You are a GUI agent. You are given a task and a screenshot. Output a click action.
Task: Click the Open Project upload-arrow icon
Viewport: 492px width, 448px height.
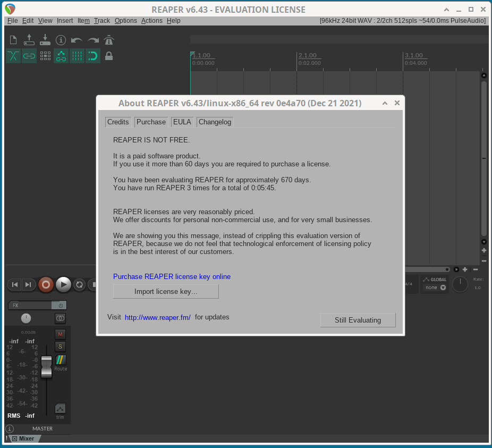(x=29, y=40)
